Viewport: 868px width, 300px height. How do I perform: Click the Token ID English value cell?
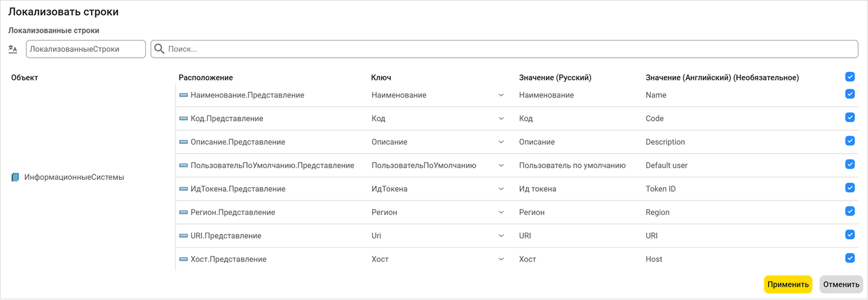[660, 189]
